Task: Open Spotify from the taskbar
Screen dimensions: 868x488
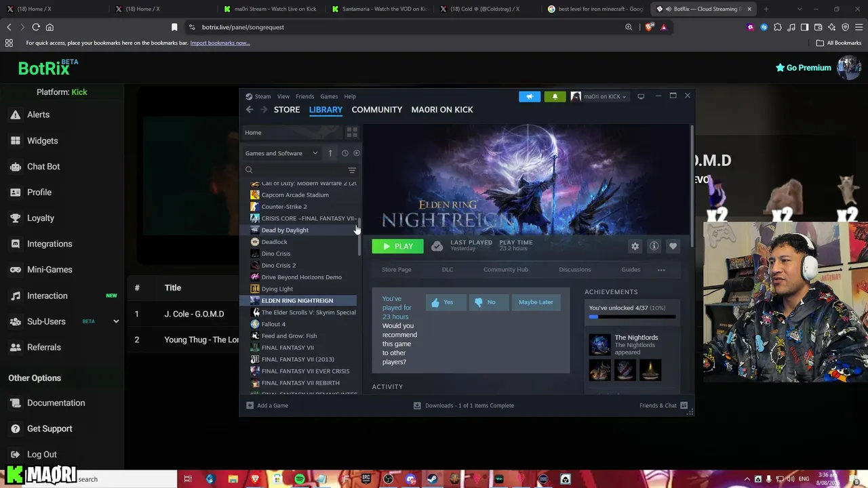Action: (x=299, y=479)
